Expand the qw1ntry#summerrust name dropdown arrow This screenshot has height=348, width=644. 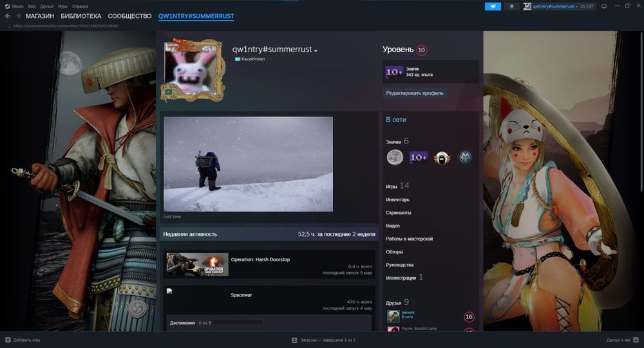pyautogui.click(x=316, y=51)
